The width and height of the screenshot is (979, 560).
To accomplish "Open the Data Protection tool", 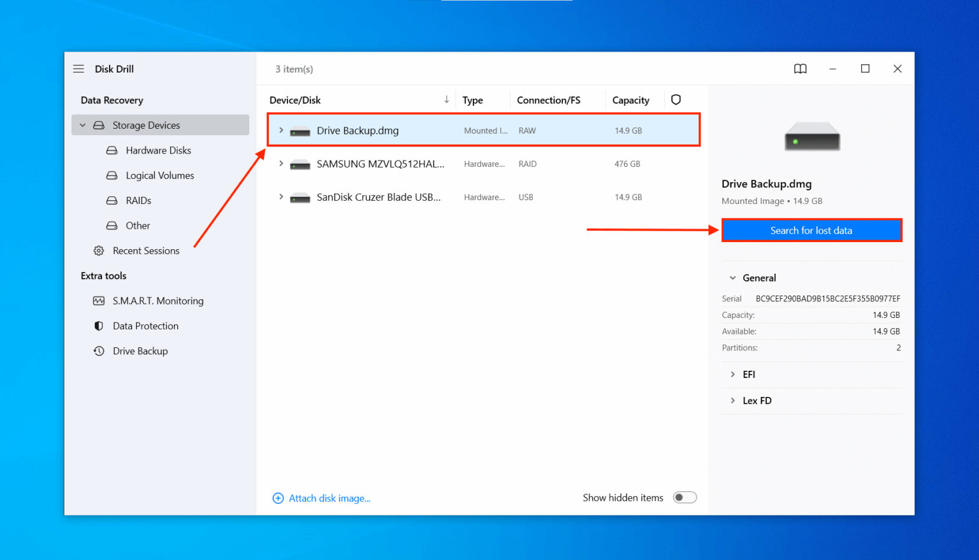I will pyautogui.click(x=145, y=326).
